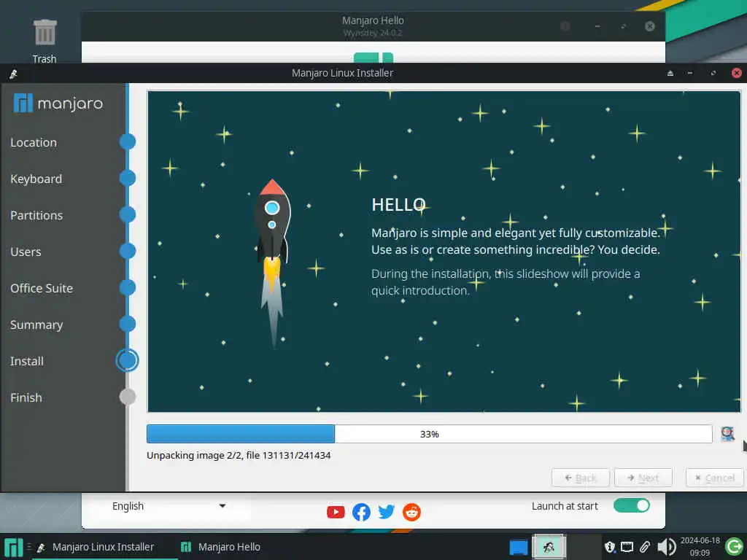Click the keep-above arrow in installer titlebar
The height and width of the screenshot is (560, 747).
tap(670, 74)
